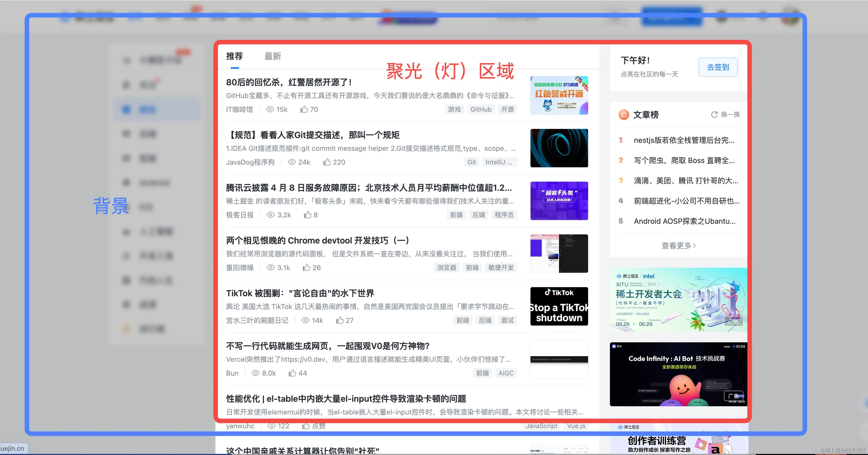Image resolution: width=868 pixels, height=455 pixels.
Task: Select 后端 tag in 极客日报 row
Action: point(478,215)
